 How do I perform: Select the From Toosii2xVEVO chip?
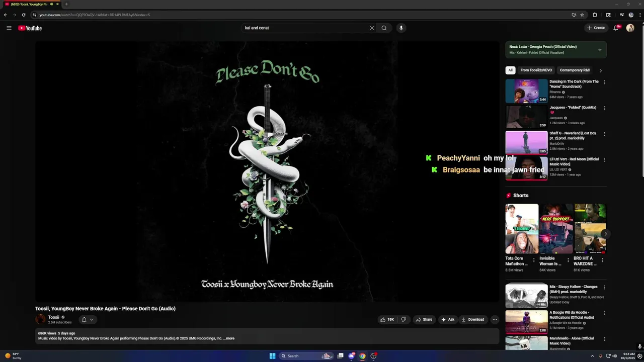click(536, 70)
